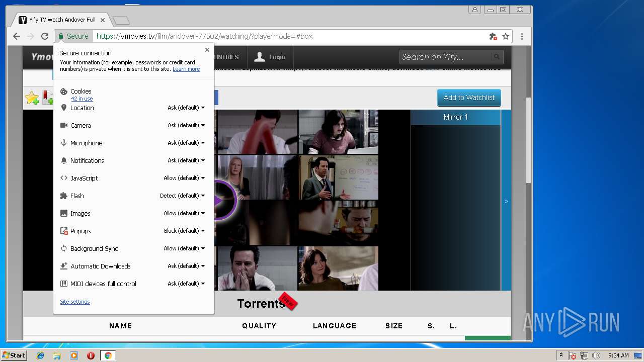The image size is (644, 362).
Task: Click the Flash puzzle-piece icon
Action: click(64, 196)
